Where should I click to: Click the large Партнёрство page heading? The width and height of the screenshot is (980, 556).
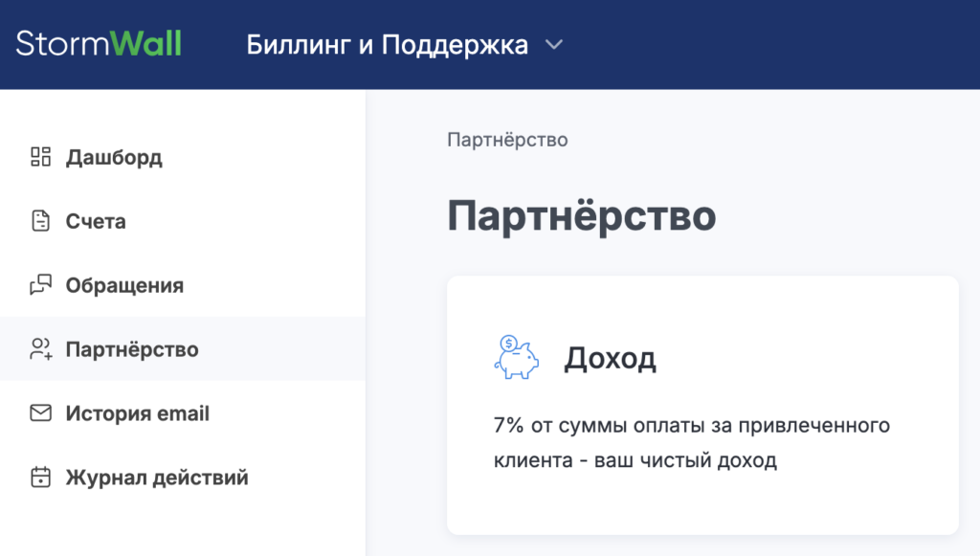click(x=581, y=215)
